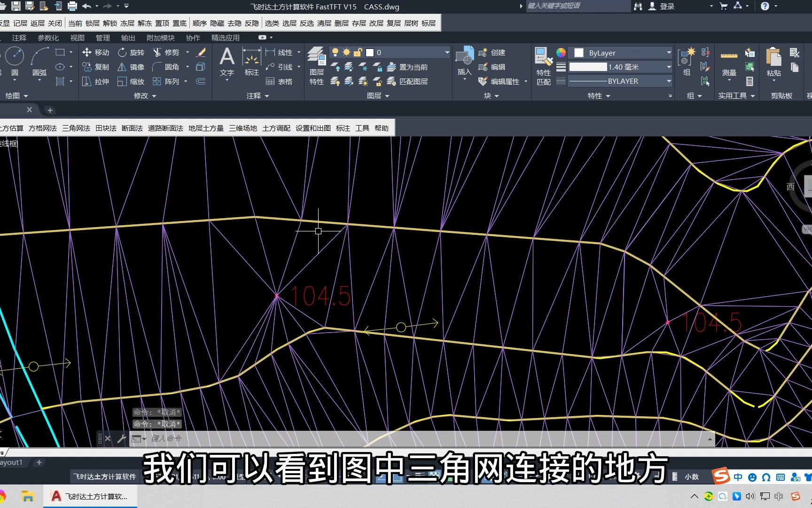Open the 三角网法 menu
The width and height of the screenshot is (812, 508).
76,127
